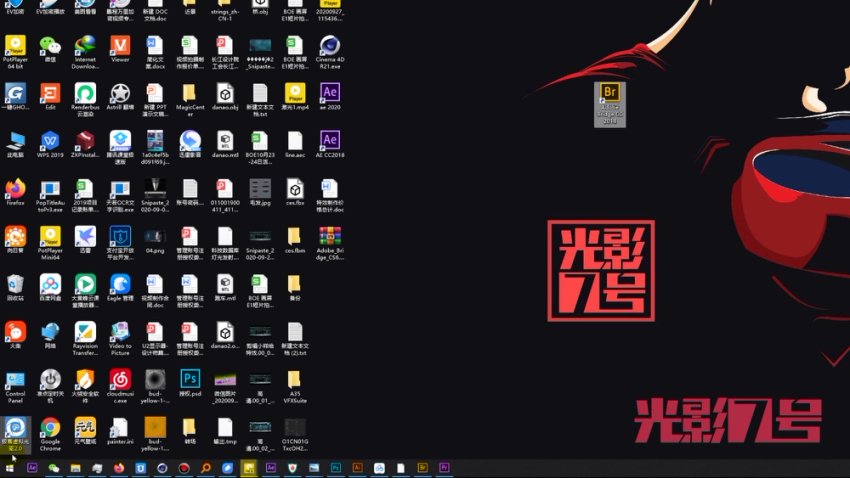Select the Google Chrome desktop shortcut
The height and width of the screenshot is (478, 850).
coord(49,428)
